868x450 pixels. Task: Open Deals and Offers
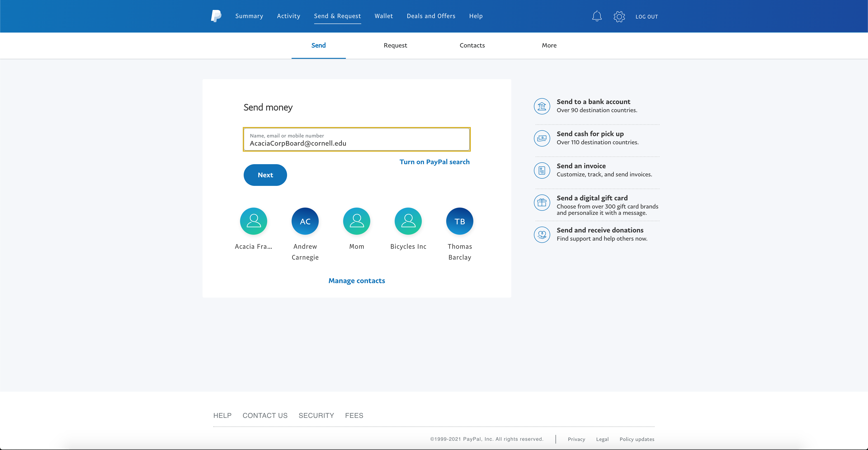pyautogui.click(x=431, y=16)
